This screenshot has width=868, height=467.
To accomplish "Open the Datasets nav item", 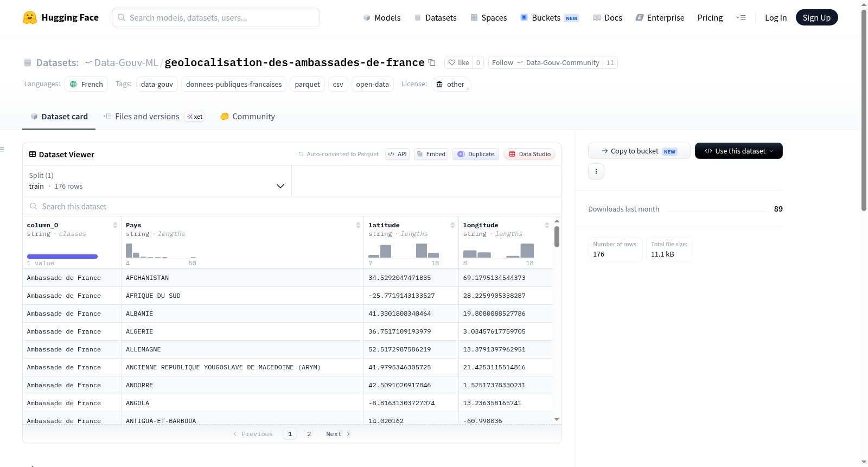I will pos(435,17).
